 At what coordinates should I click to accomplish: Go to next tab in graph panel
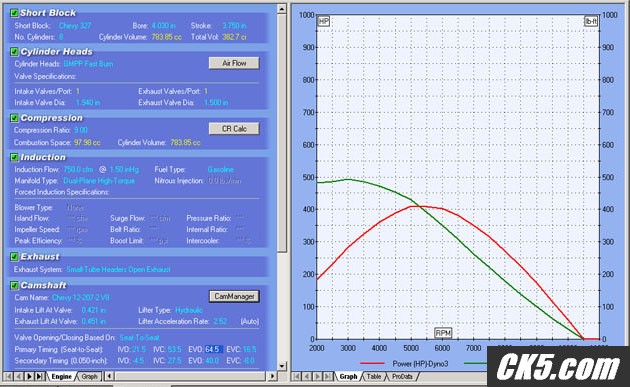pyautogui.click(x=317, y=377)
